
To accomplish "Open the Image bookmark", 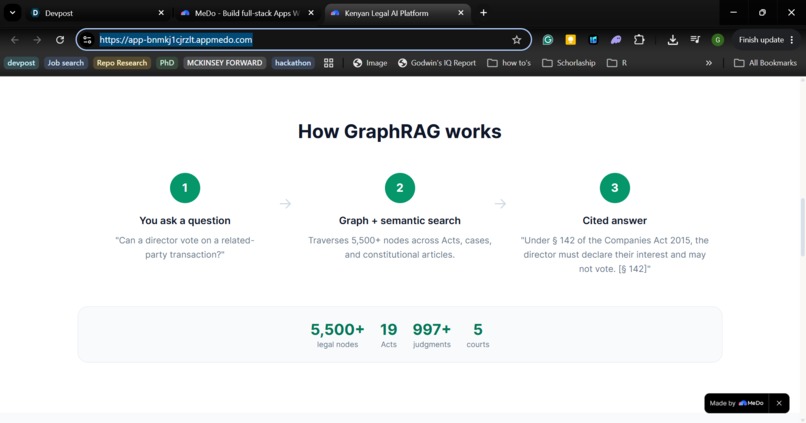I will [370, 63].
